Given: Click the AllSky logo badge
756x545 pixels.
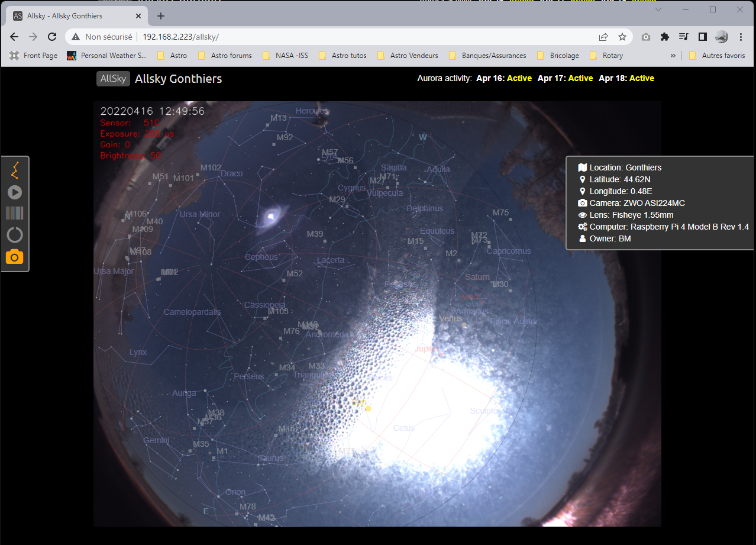Looking at the screenshot, I should 113,79.
